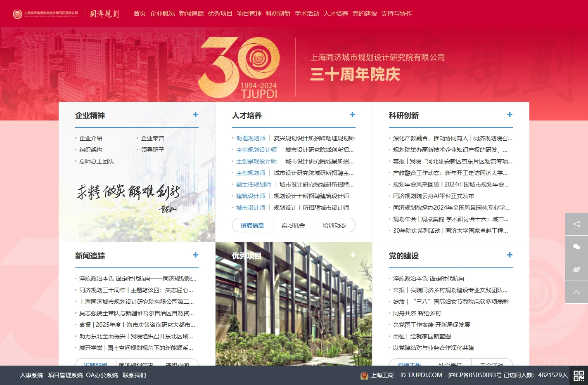Open 沪ICP备05050893号 record link
The width and height of the screenshot is (588, 385).
click(475, 375)
